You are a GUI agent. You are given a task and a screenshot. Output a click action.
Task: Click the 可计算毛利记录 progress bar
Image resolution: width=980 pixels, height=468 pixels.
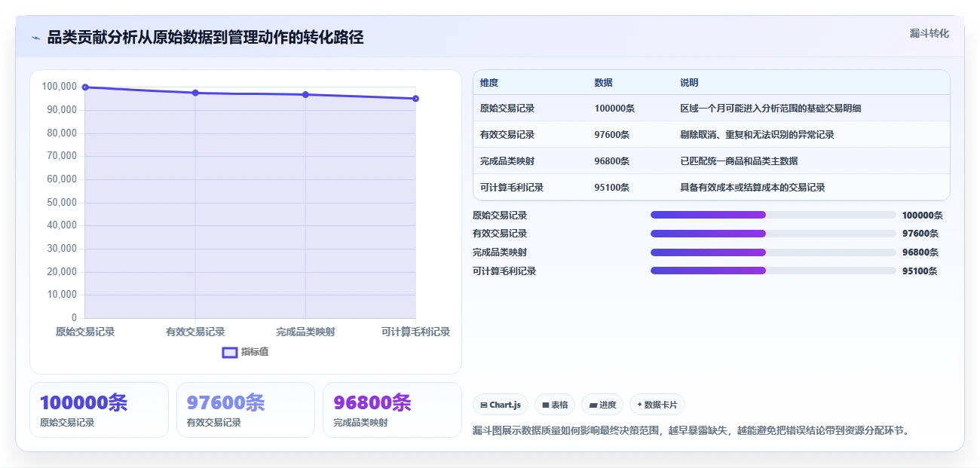(773, 271)
